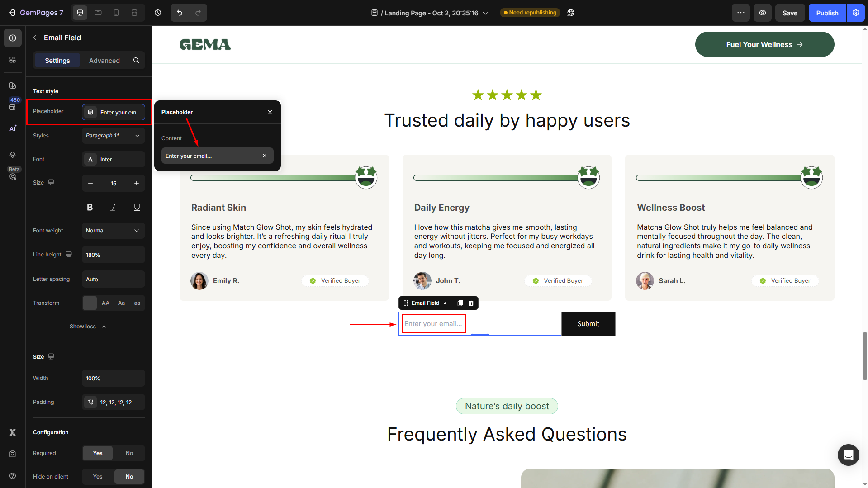The width and height of the screenshot is (868, 488).
Task: Set Required to No
Action: pos(129,453)
